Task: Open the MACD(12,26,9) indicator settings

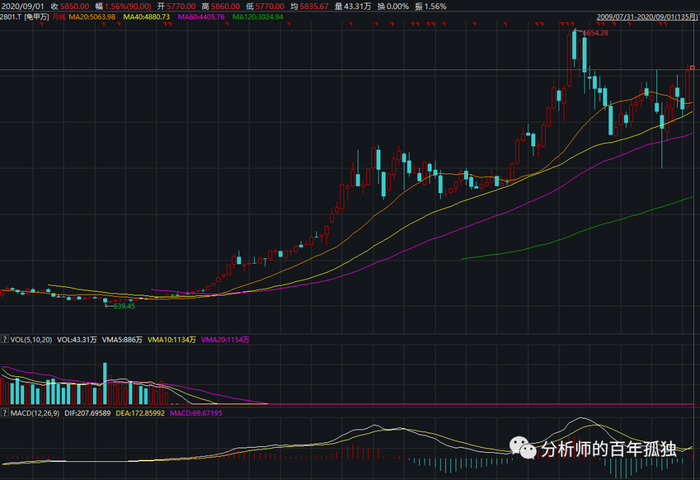Action: coord(36,413)
